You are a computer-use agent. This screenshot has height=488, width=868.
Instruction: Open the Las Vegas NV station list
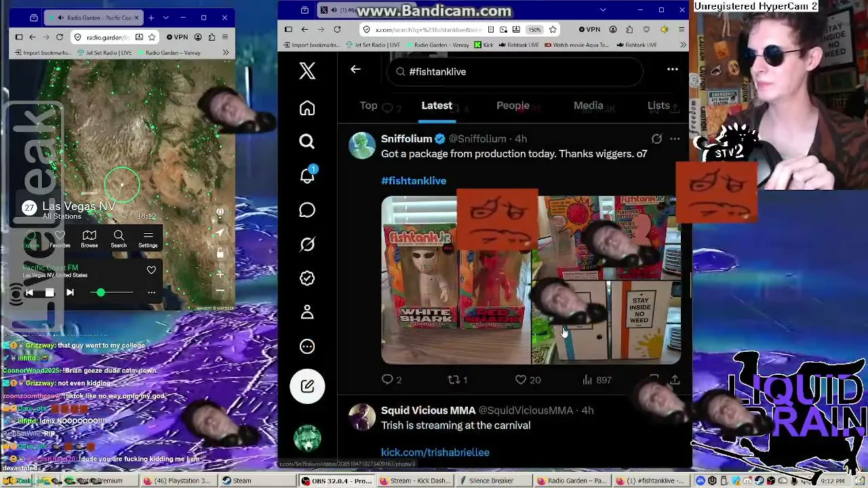pyautogui.click(x=79, y=210)
